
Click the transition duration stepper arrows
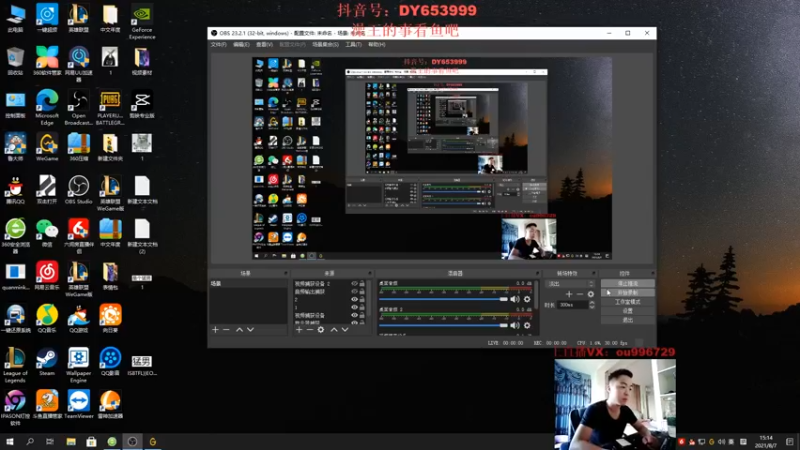592,305
